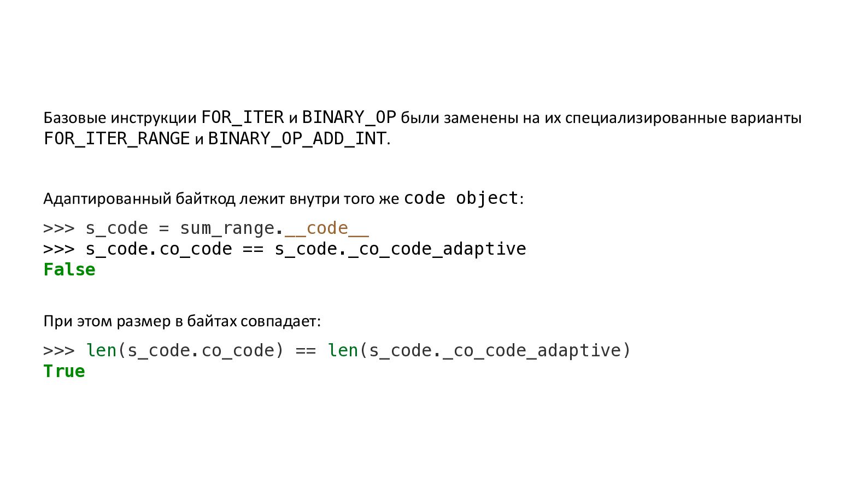This screenshot has height=488, width=868.
Task: Click sum_range in first code line
Action: click(227, 228)
